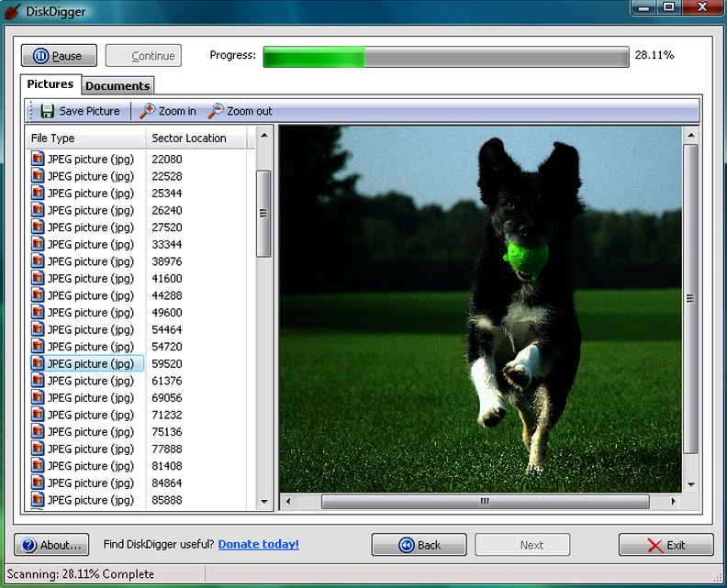Click sector value 61376
The image size is (727, 588).
pos(167,381)
